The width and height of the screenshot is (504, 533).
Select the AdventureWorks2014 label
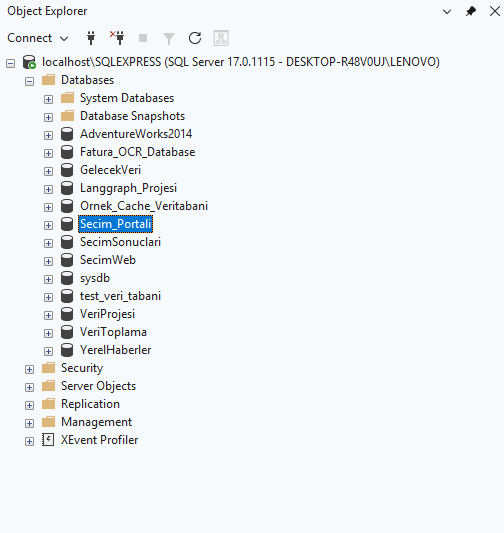click(136, 134)
